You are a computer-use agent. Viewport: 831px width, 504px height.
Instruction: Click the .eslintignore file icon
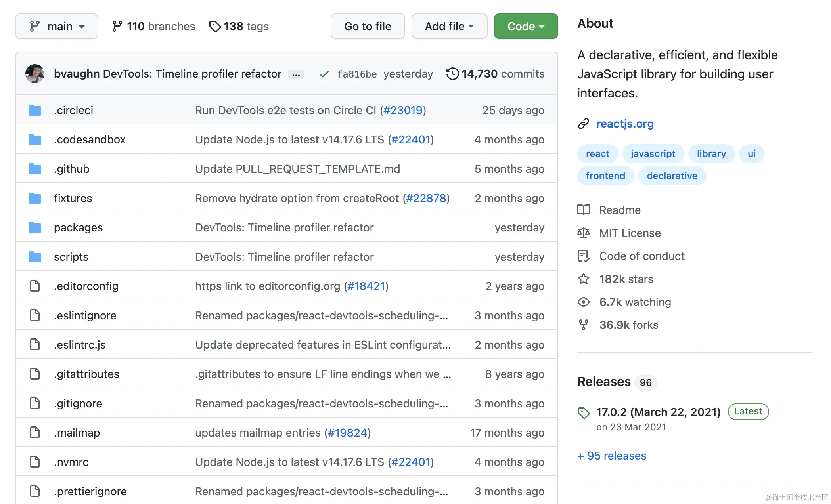35,315
